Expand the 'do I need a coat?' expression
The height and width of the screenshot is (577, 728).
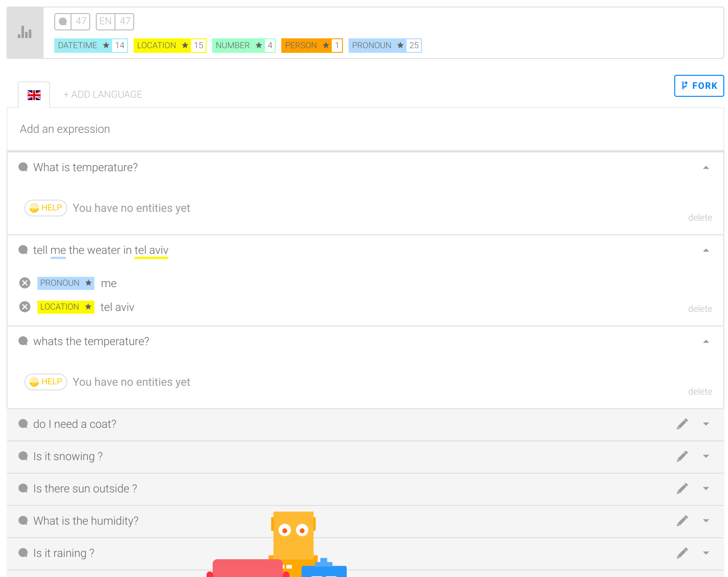[706, 424]
